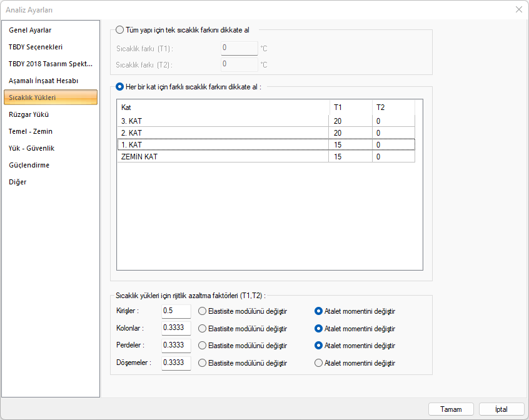Select different temperature per floor option
Screen dimensions: 529x420
(120, 87)
